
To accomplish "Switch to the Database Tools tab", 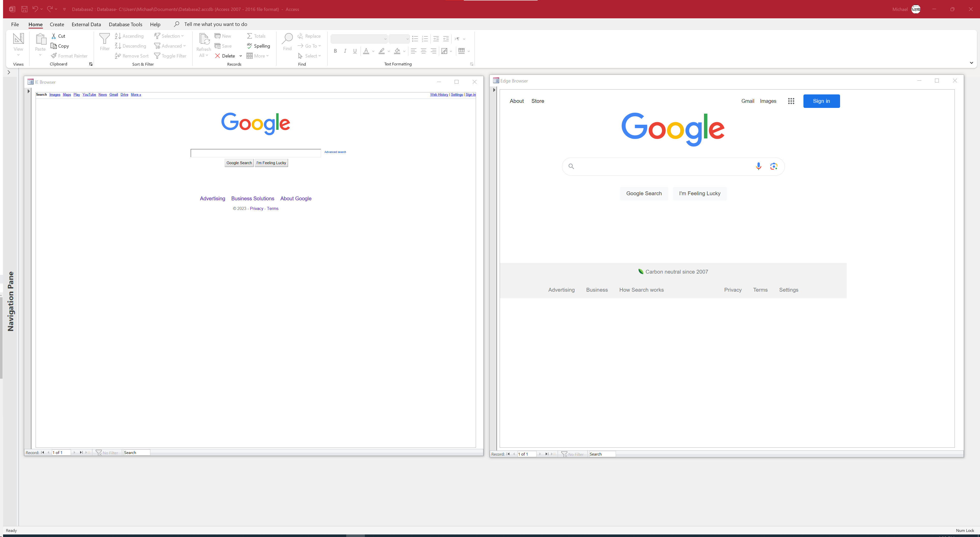I will pyautogui.click(x=125, y=24).
